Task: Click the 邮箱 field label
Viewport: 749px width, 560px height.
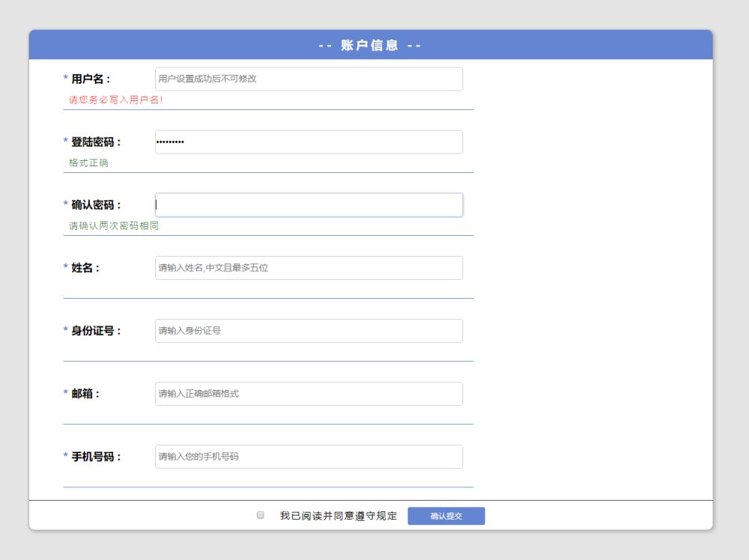Action: pos(85,394)
